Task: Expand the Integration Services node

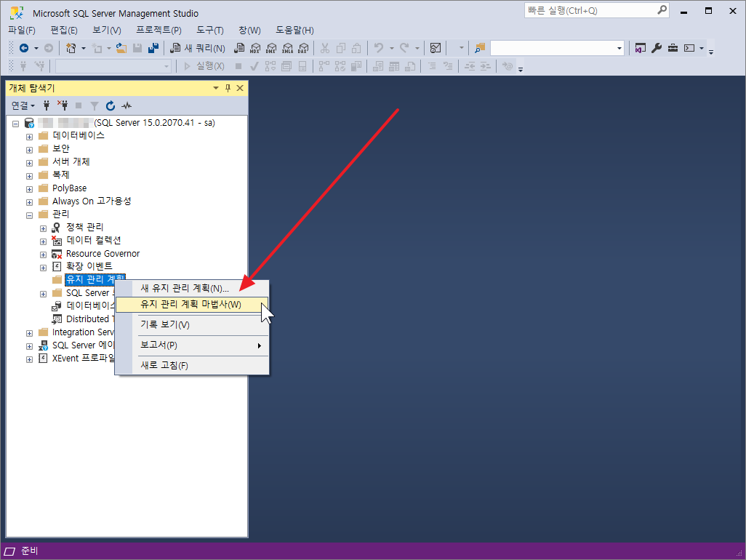Action: tap(30, 334)
